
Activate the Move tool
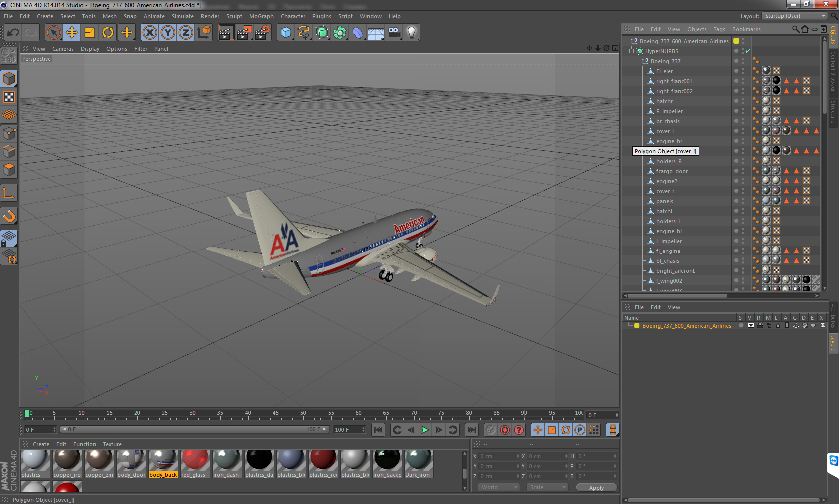[x=72, y=33]
